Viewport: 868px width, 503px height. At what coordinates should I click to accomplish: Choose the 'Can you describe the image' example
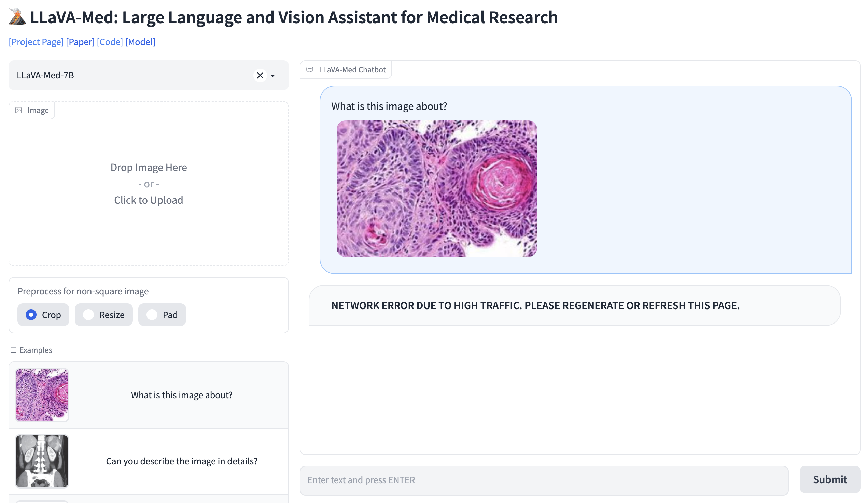(182, 461)
